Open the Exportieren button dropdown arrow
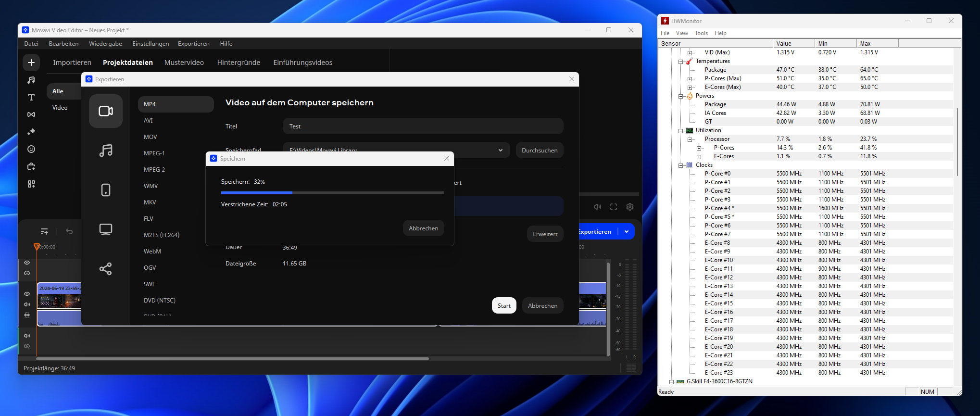The height and width of the screenshot is (416, 980). coord(627,232)
